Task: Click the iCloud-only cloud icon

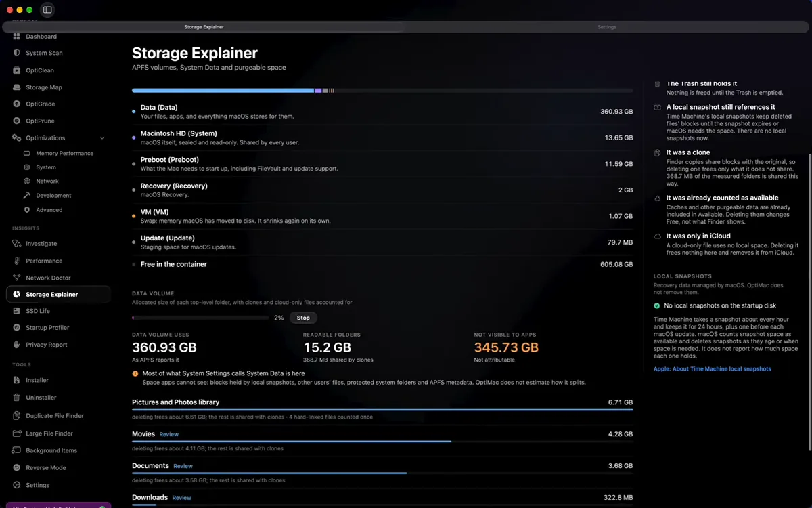Action: tap(658, 236)
